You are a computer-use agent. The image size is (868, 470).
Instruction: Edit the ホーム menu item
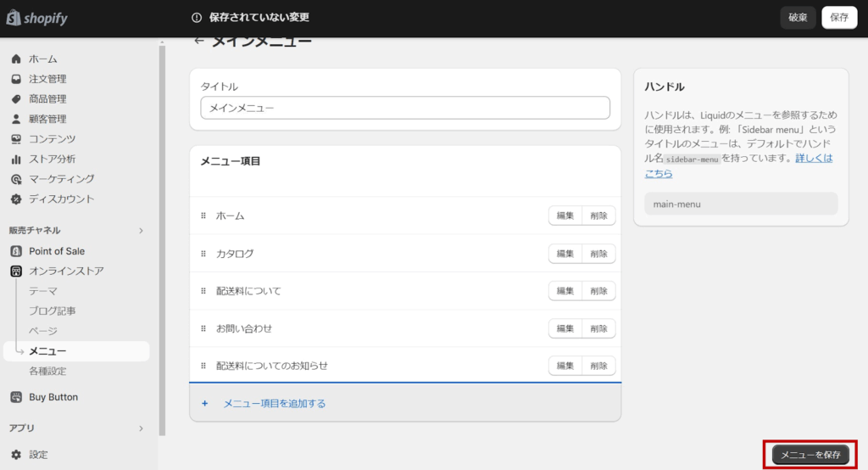pos(565,215)
